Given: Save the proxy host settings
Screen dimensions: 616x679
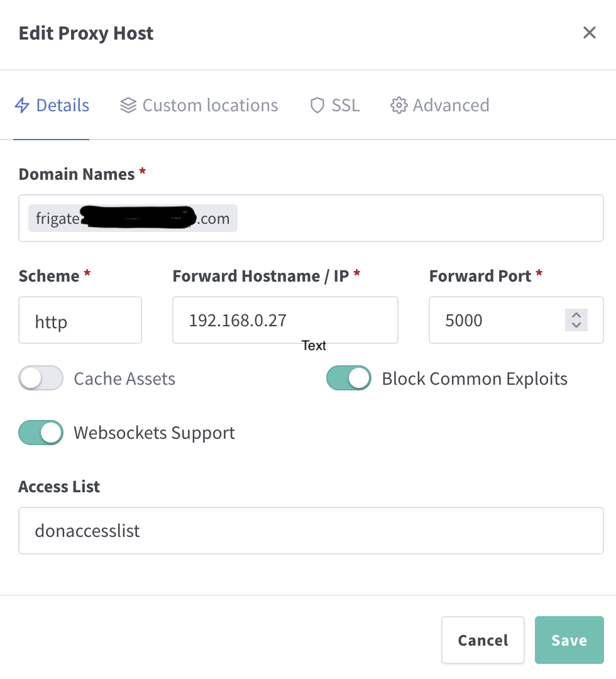Looking at the screenshot, I should pos(569,640).
